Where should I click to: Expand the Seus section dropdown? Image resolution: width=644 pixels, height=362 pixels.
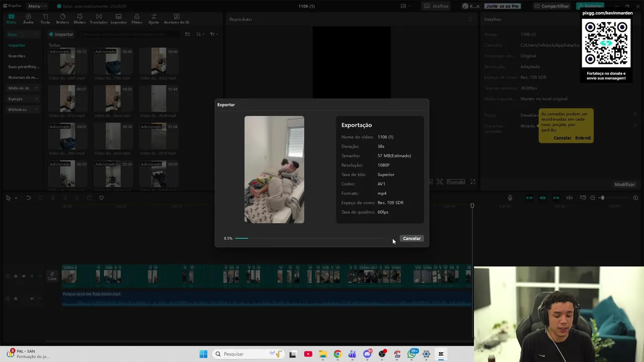point(23,34)
